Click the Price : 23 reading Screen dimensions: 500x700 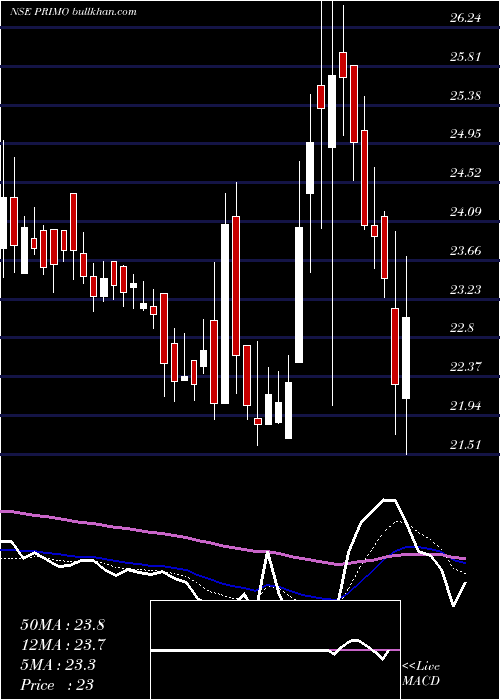57,684
